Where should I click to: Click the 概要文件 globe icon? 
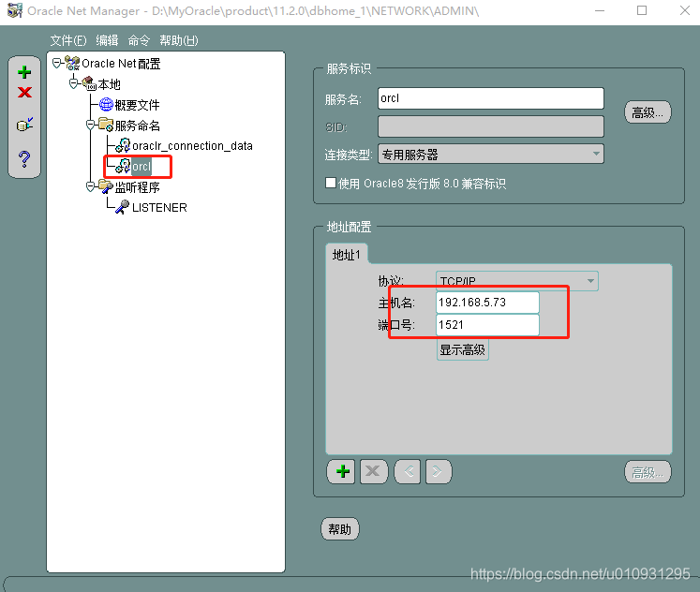click(106, 104)
